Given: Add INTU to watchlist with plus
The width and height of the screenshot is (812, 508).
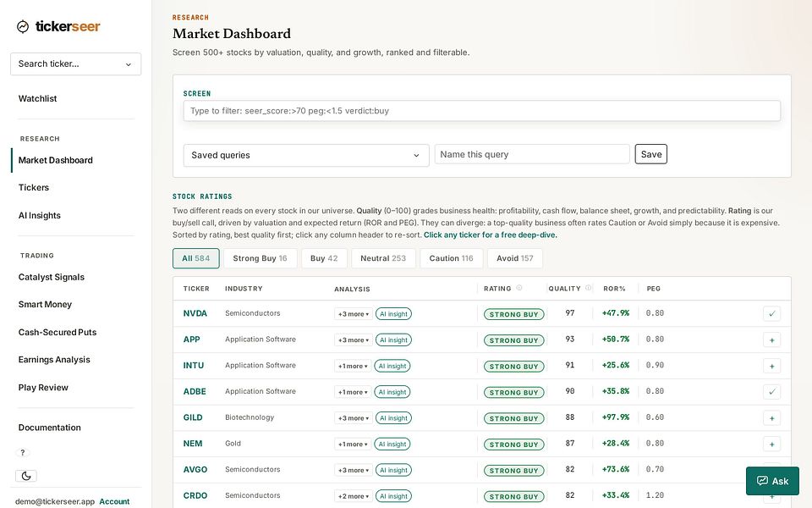Looking at the screenshot, I should click(x=771, y=366).
